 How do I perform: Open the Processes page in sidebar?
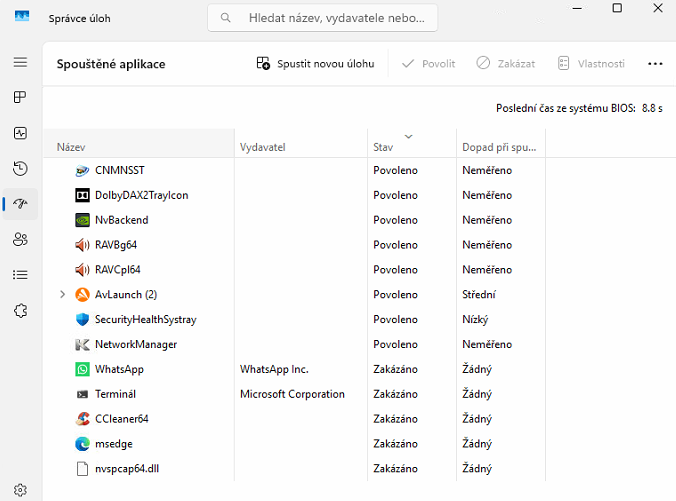point(20,97)
